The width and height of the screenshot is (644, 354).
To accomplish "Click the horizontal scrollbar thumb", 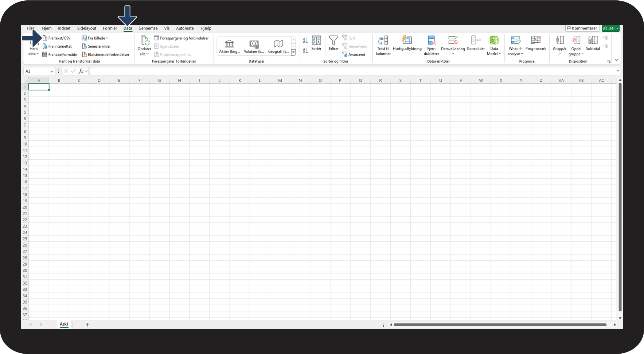I will (500, 325).
